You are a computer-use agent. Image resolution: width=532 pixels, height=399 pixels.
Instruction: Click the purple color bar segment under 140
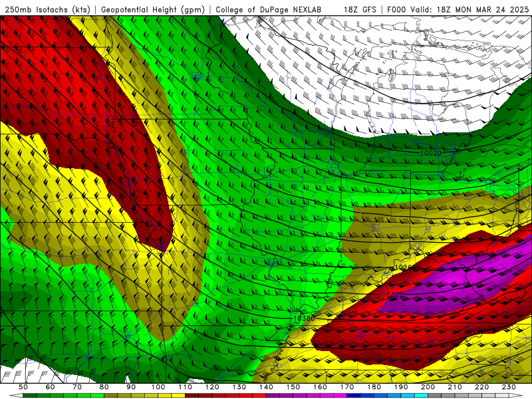pos(273,396)
